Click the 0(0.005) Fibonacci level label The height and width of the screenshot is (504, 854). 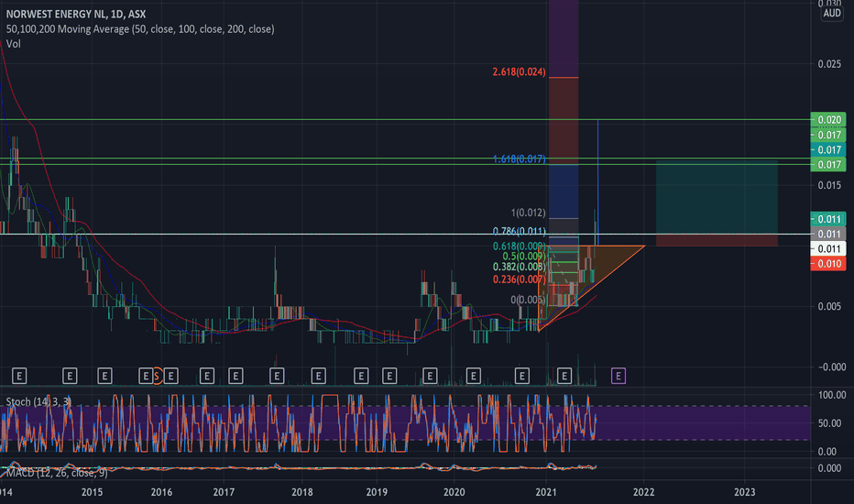click(x=528, y=300)
